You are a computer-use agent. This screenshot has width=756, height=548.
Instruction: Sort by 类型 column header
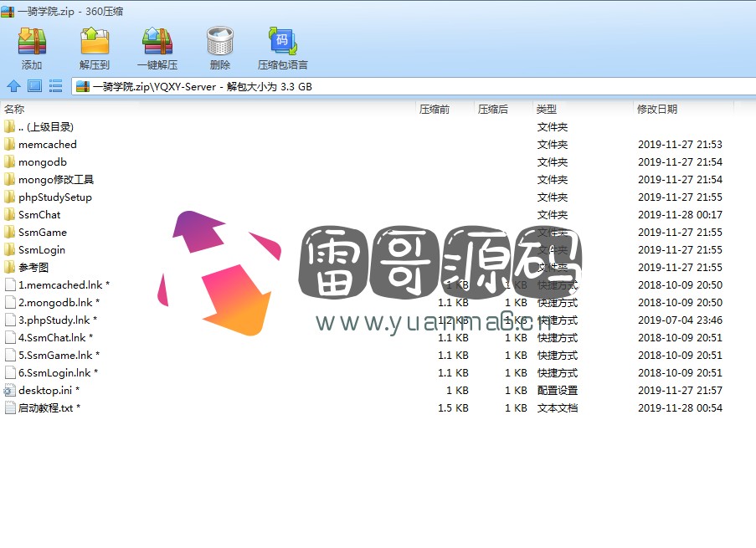(547, 109)
